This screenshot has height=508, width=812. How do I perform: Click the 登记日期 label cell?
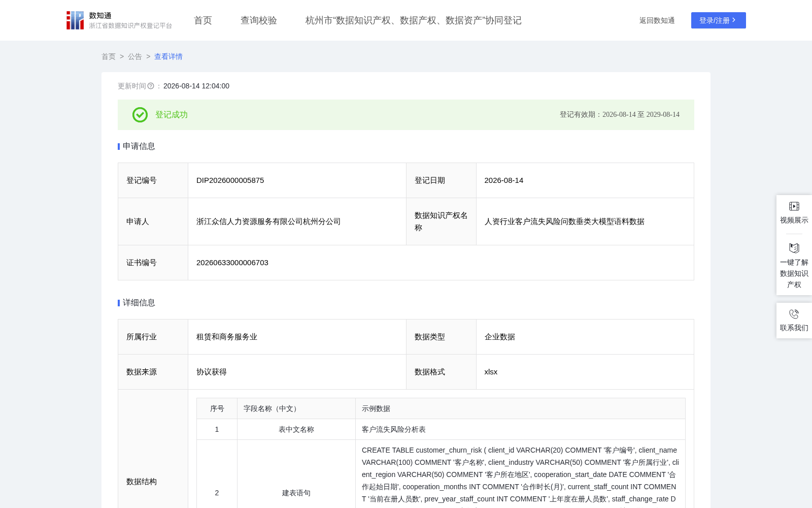441,180
